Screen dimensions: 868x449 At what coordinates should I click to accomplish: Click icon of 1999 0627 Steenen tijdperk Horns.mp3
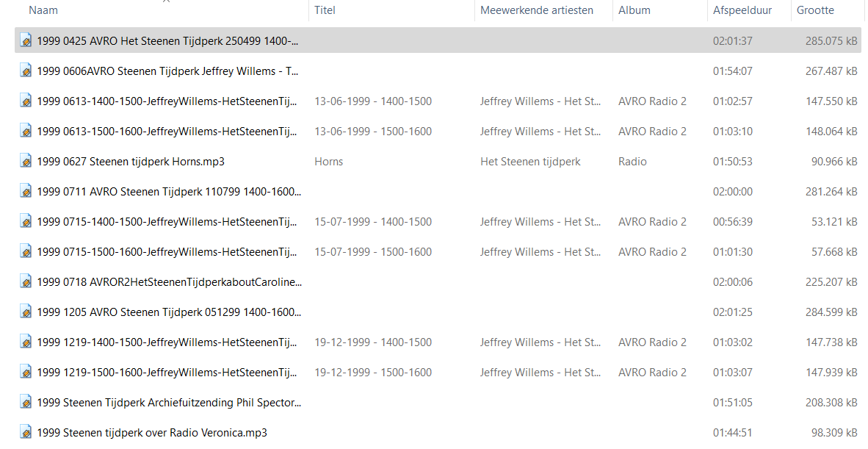coord(26,161)
